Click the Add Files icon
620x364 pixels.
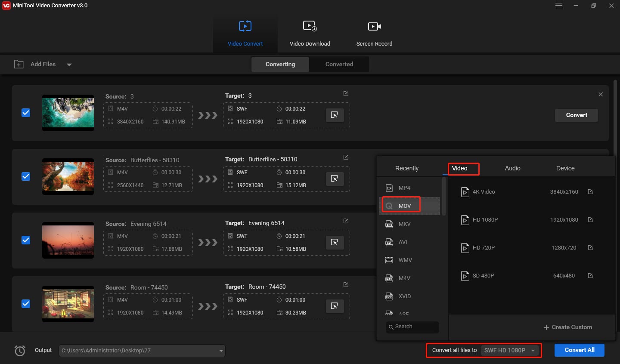(x=19, y=65)
